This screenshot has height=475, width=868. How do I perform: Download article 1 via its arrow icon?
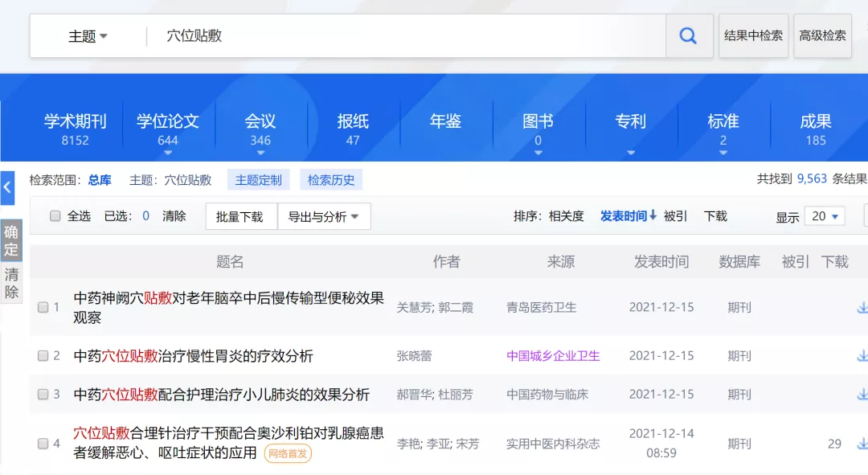pos(862,308)
